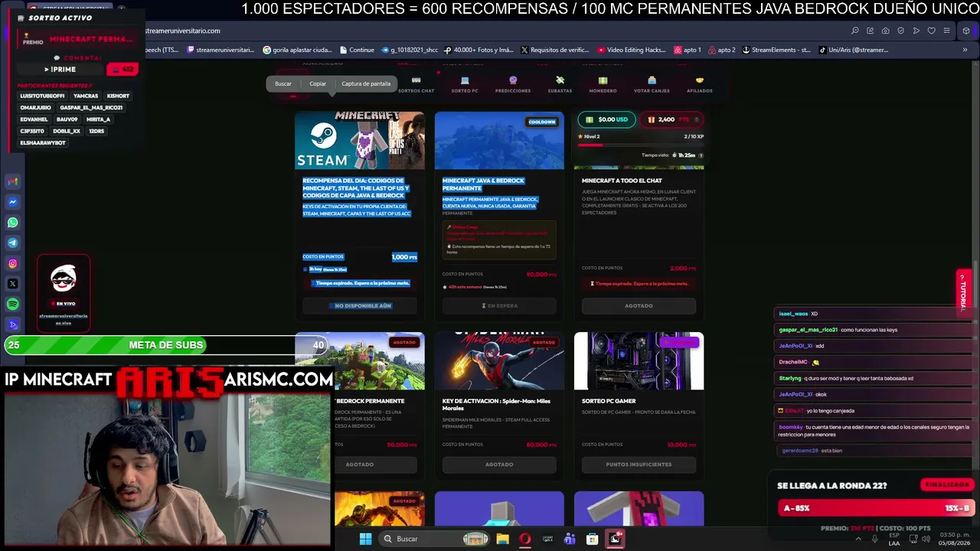Viewport: 980px width, 551px height.
Task: Open the Uni/Aris TikTok bookmark
Action: [854, 50]
